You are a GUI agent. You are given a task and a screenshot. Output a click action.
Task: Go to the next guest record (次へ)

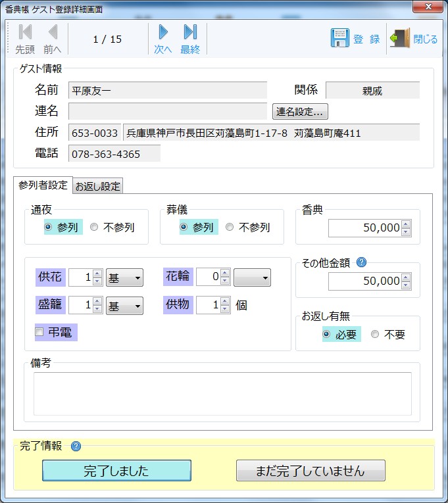click(163, 33)
